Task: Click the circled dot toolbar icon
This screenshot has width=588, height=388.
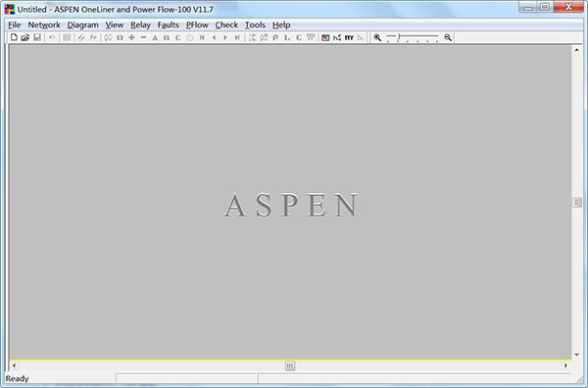Action: click(x=190, y=37)
